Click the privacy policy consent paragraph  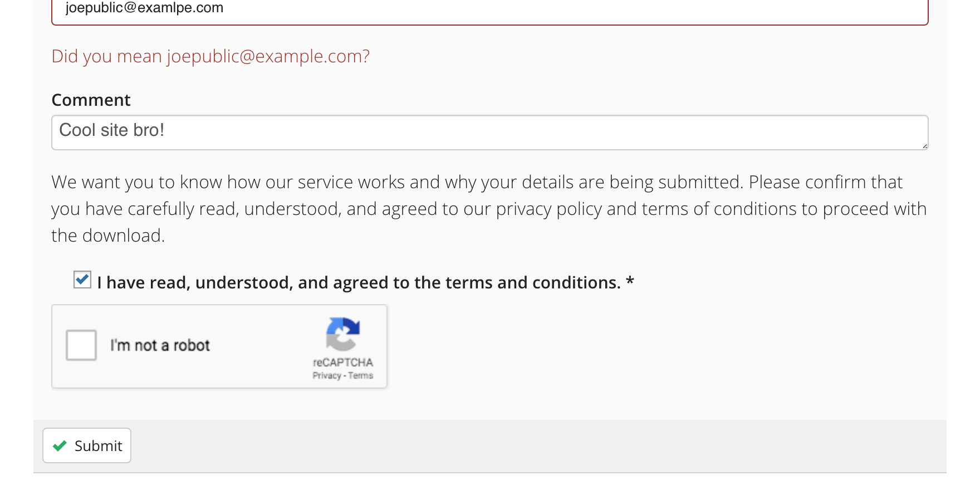pos(489,209)
